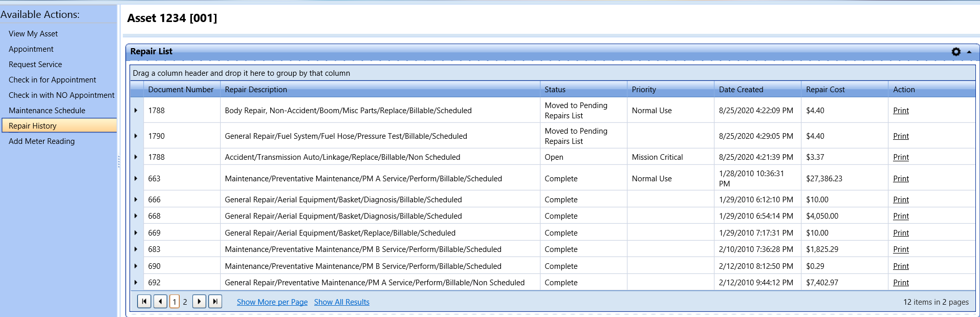Select page 2 in the pager

[185, 302]
